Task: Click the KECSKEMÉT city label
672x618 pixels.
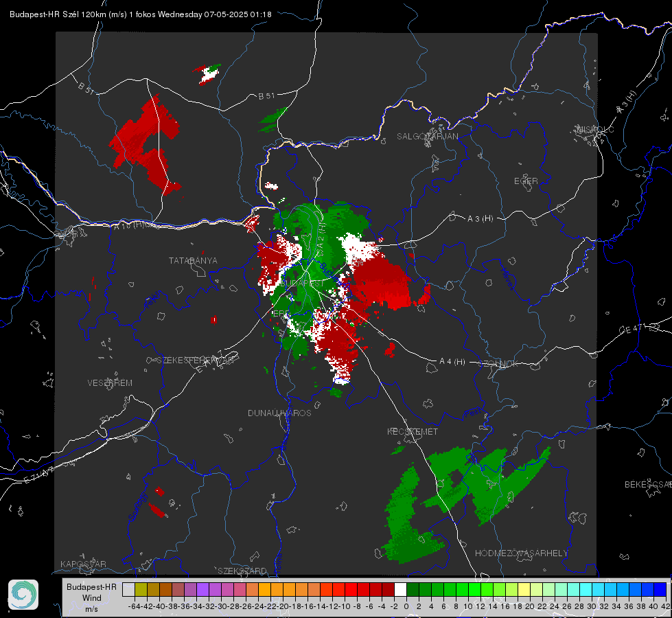Action: [413, 431]
